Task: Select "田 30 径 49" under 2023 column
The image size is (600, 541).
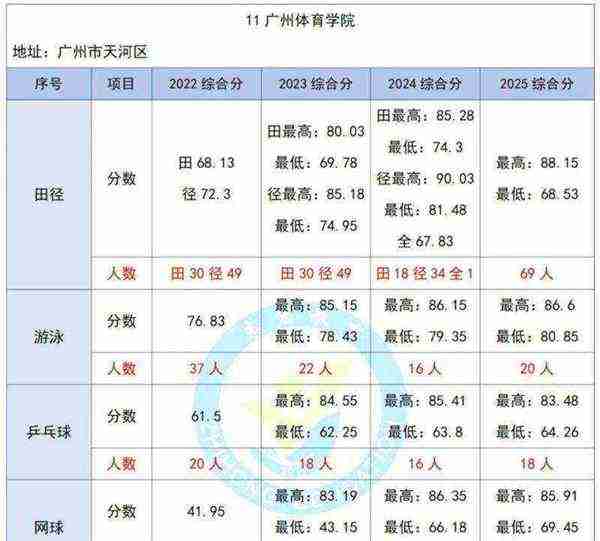Action: click(316, 273)
